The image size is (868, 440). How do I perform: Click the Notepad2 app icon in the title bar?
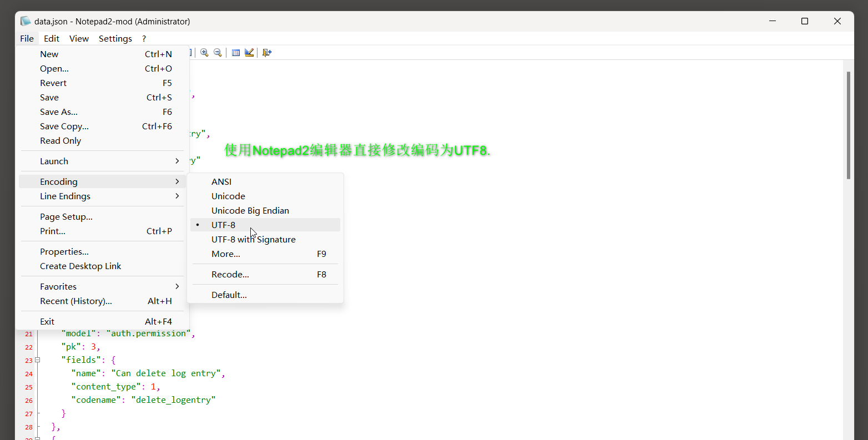pyautogui.click(x=26, y=21)
